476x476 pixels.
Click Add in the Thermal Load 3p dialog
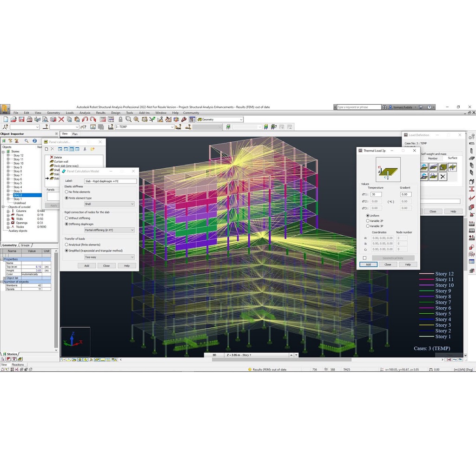coord(368,264)
